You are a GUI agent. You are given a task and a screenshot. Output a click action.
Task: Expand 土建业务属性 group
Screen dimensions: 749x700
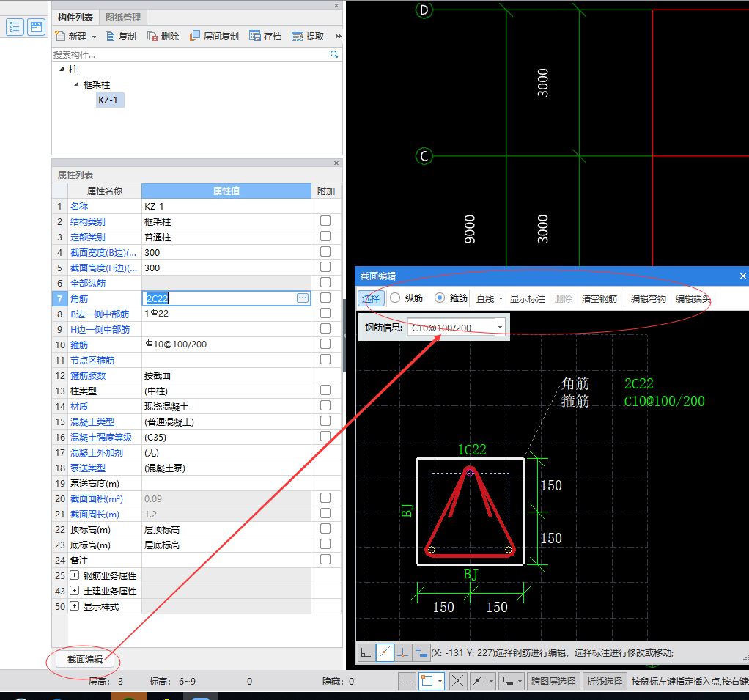tap(75, 590)
